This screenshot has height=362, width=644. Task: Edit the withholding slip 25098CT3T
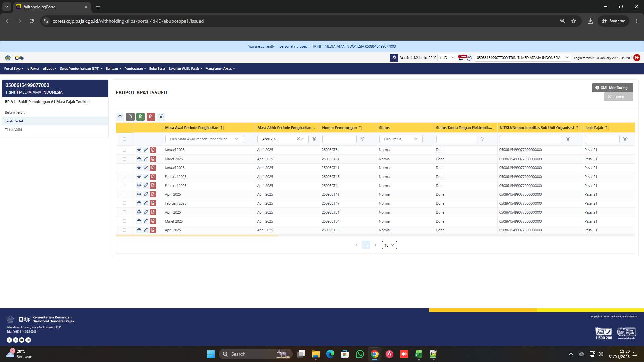[146, 159]
